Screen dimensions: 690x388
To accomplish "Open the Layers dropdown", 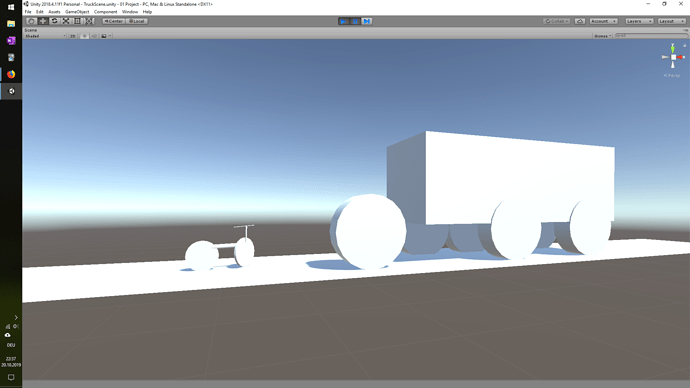I will 639,21.
